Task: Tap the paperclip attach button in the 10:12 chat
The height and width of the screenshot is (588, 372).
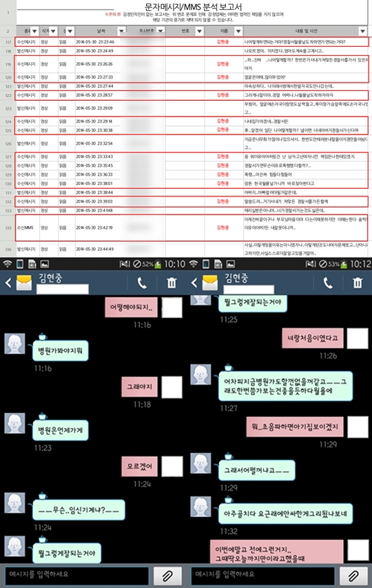Action: pos(353,576)
